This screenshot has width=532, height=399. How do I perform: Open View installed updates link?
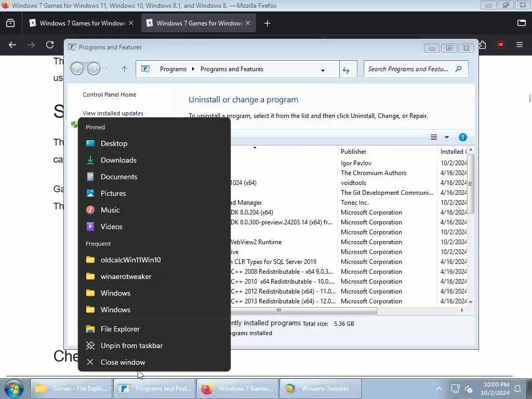(x=113, y=113)
